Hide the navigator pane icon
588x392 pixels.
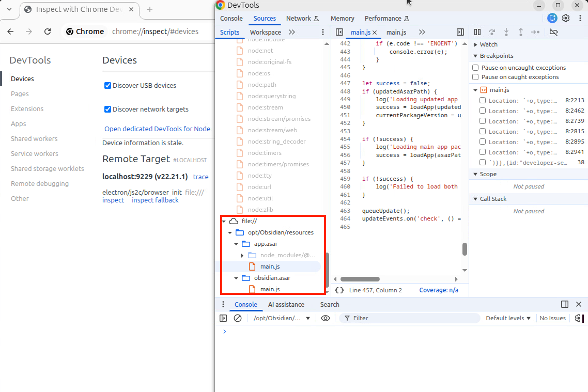(x=339, y=32)
